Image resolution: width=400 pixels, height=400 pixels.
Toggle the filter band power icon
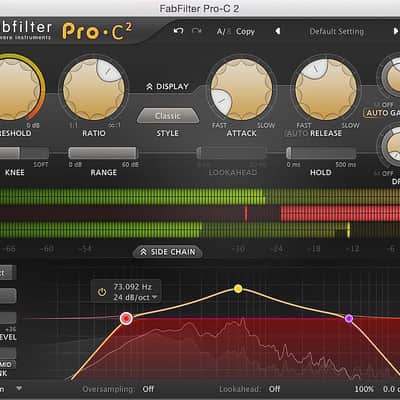102,292
